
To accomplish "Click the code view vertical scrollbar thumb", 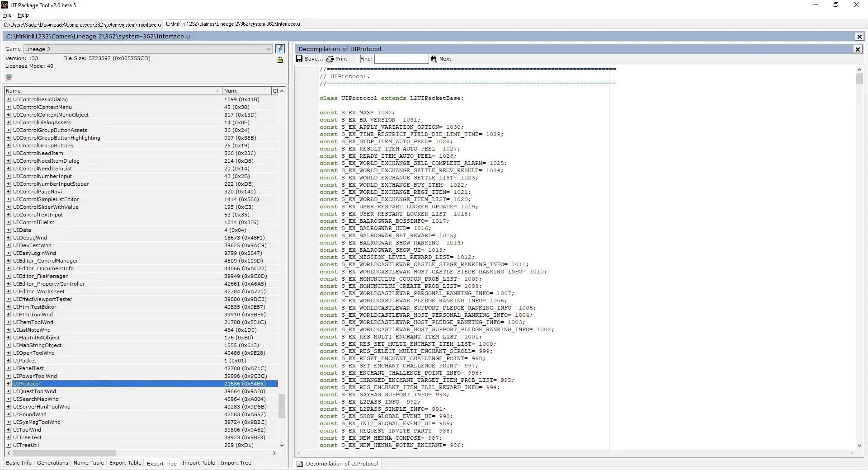I will (859, 79).
